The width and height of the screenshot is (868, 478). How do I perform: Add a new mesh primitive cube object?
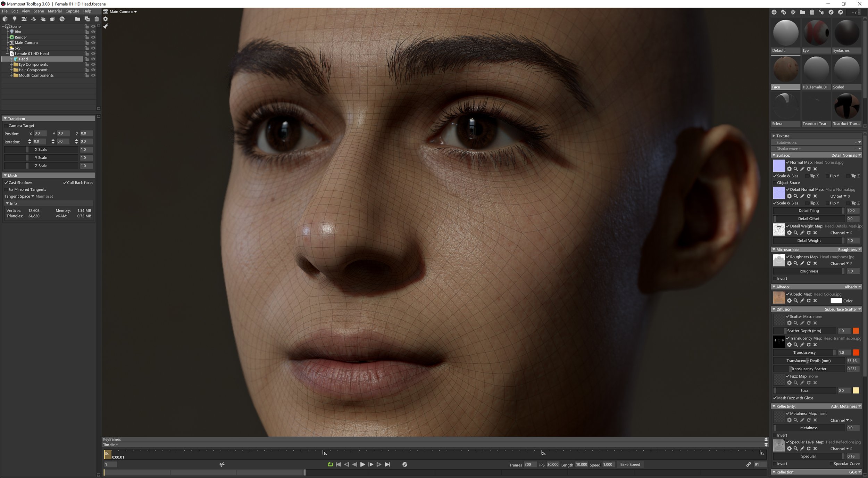coord(5,19)
